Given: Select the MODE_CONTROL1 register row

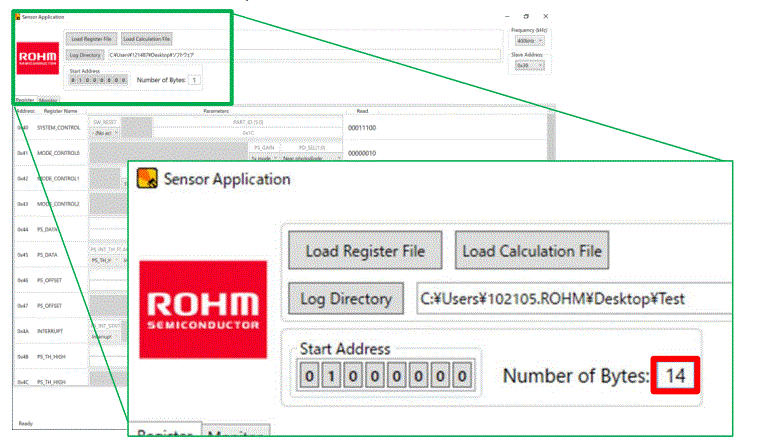Looking at the screenshot, I should (58, 178).
